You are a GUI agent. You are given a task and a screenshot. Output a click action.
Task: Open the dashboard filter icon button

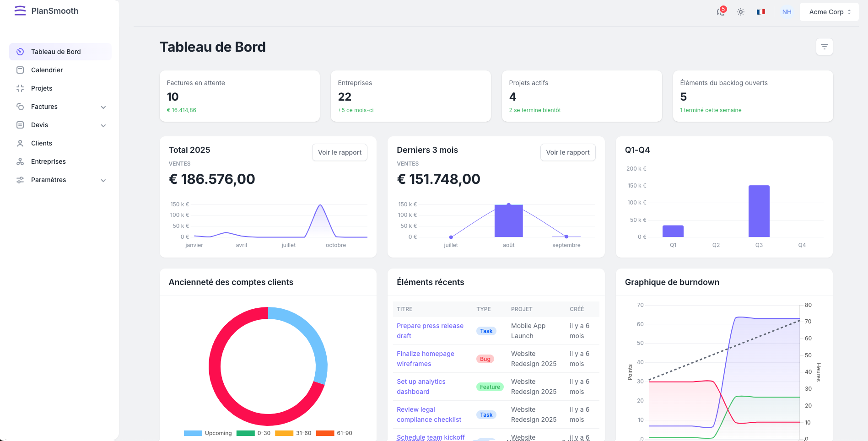coord(824,47)
